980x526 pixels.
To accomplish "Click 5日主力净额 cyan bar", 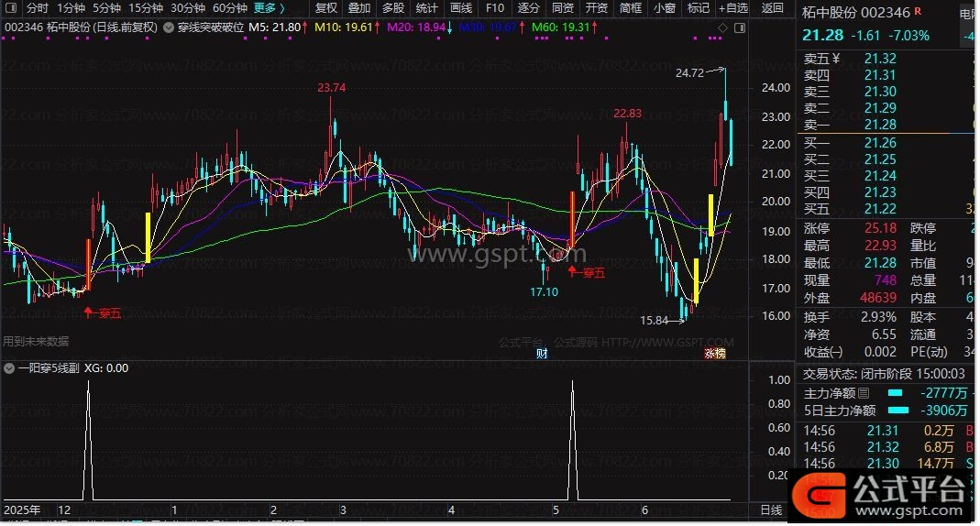I will [898, 411].
